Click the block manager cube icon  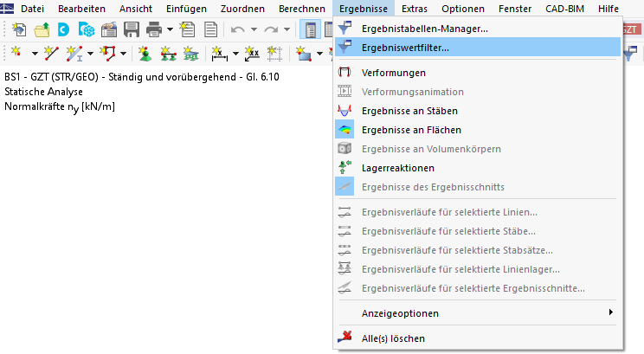[87, 29]
